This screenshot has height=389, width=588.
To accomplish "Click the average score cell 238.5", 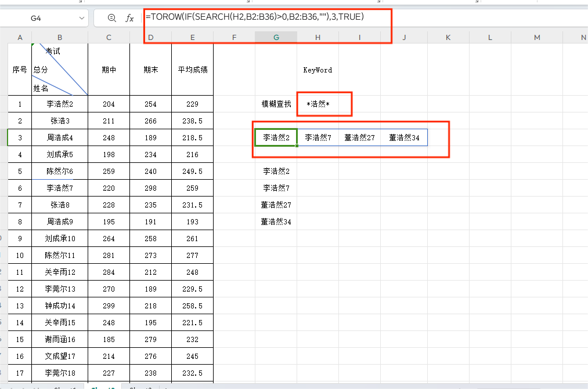I will click(x=192, y=121).
